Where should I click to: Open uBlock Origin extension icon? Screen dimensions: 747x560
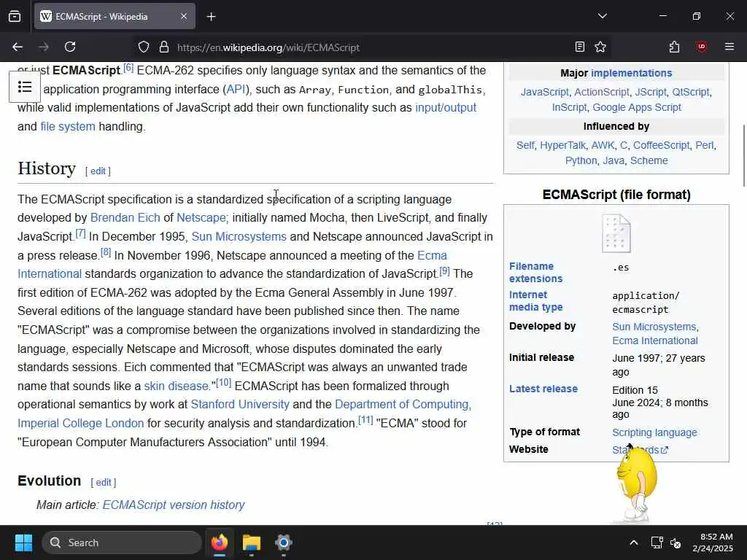tap(701, 47)
